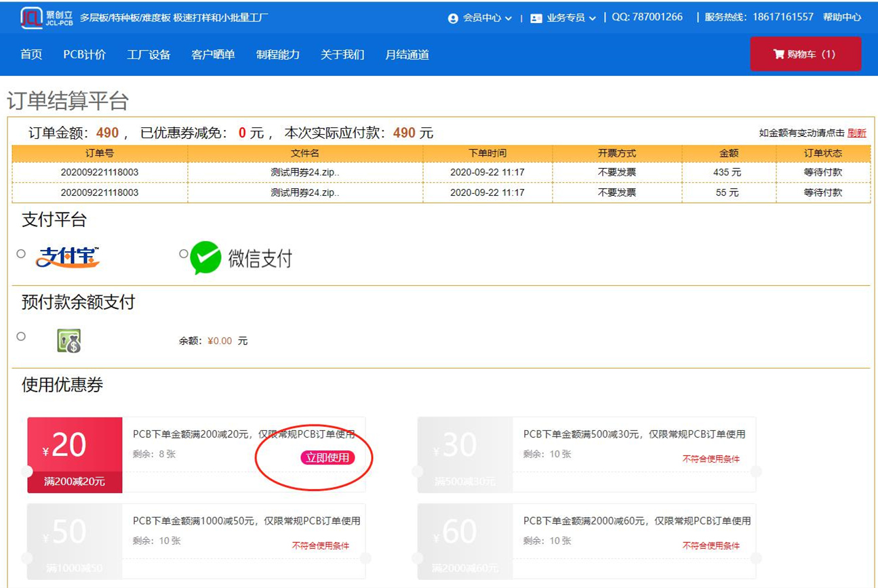878x588 pixels.
Task: Select the Alipay payment radio button
Action: (21, 254)
